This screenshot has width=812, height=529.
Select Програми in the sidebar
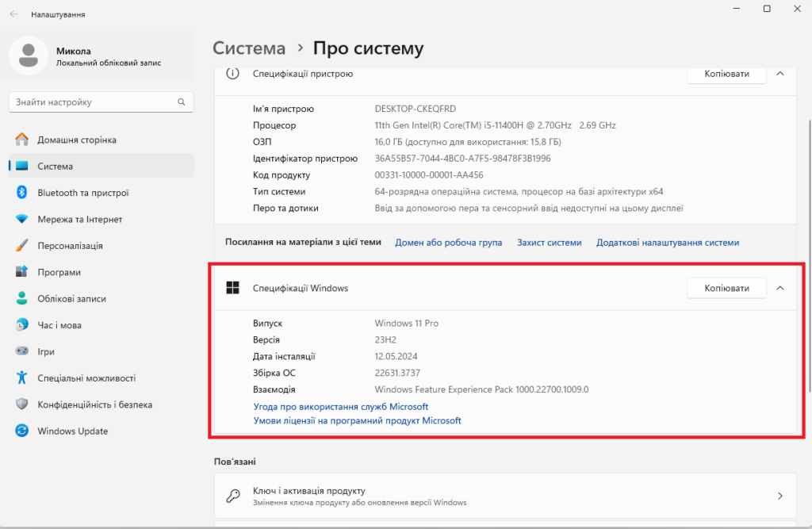[x=59, y=272]
